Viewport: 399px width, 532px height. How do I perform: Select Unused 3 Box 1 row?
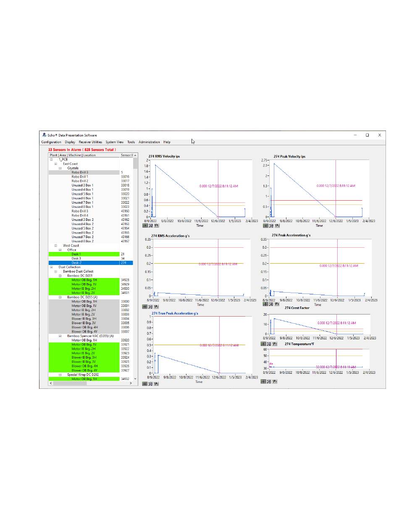pyautogui.click(x=91, y=185)
